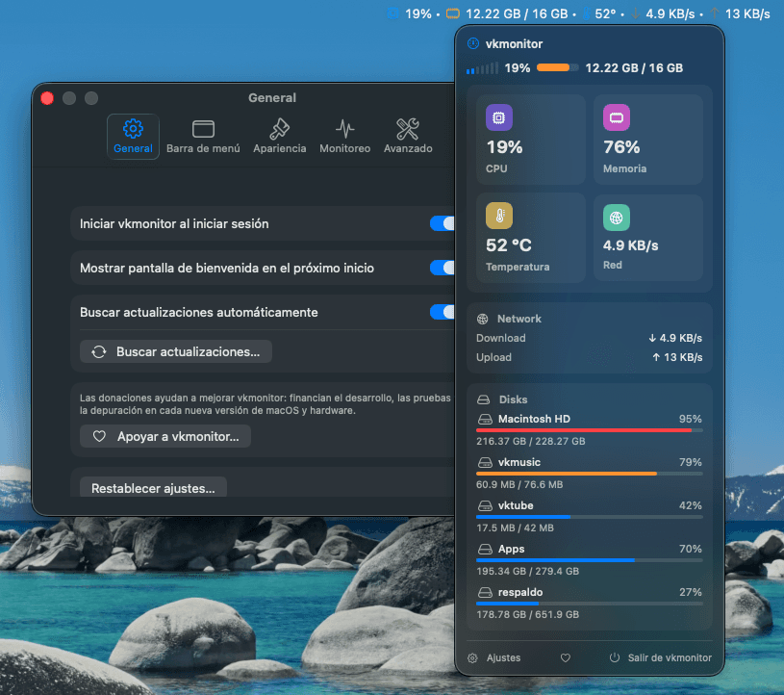Image resolution: width=784 pixels, height=695 pixels.
Task: Click the temperature icon in the menu bar
Action: [x=587, y=13]
